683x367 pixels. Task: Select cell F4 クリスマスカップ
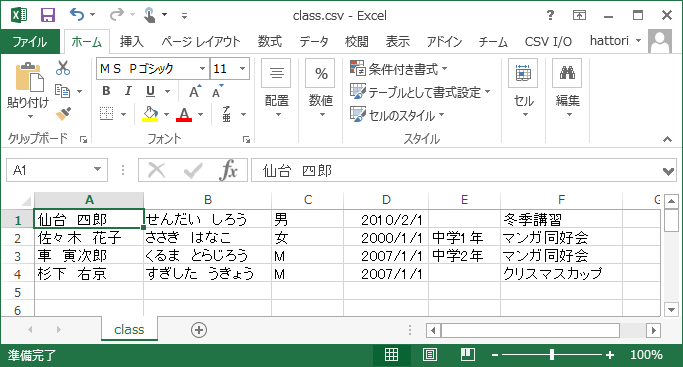tap(561, 274)
